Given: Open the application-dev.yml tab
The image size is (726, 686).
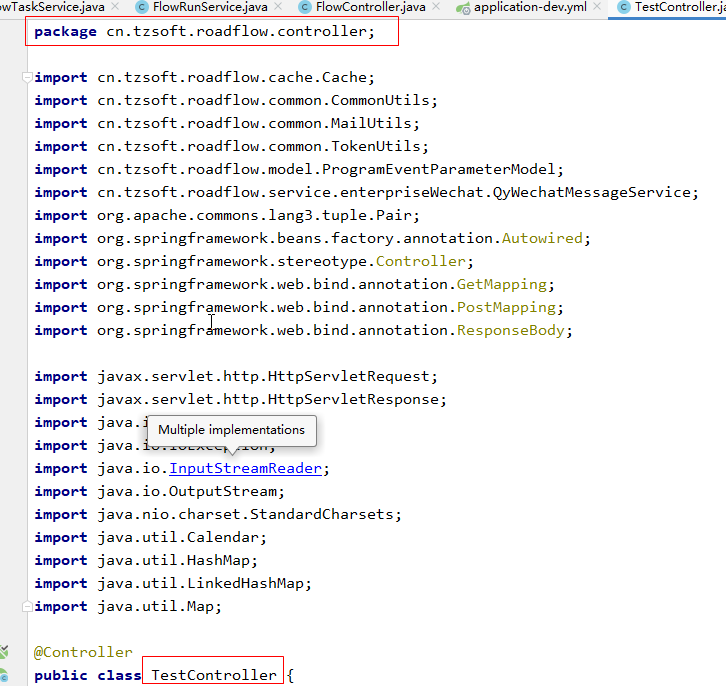Looking at the screenshot, I should [530, 8].
